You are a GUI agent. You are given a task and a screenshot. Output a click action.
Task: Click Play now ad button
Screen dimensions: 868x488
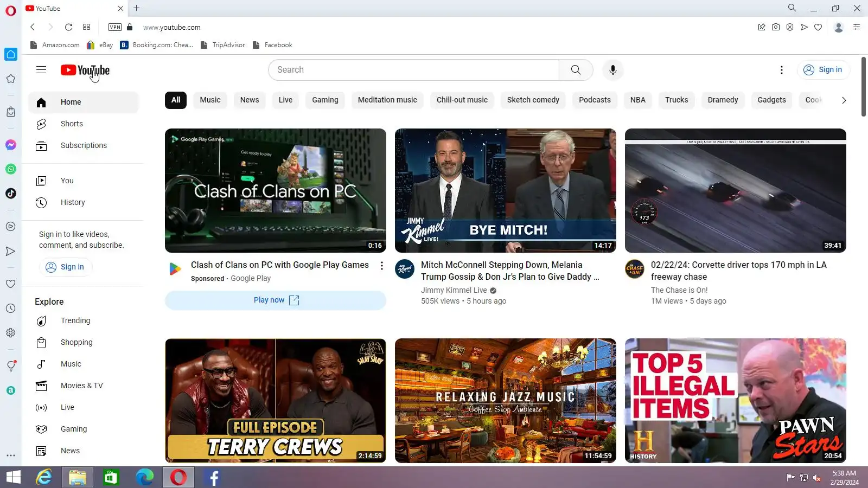point(276,300)
